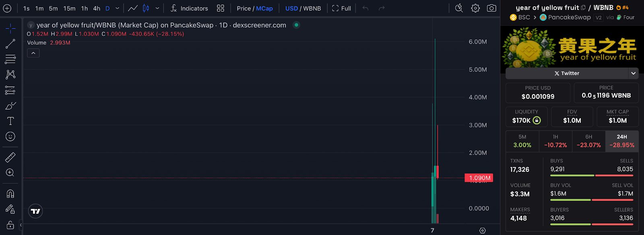Select the trend line drawing tool
The image size is (644, 235).
coord(10,43)
